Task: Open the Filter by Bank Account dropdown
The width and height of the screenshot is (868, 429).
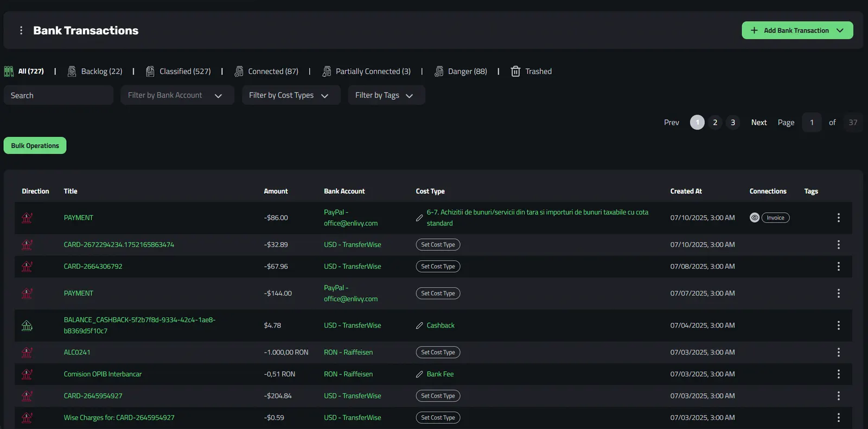Action: (177, 95)
